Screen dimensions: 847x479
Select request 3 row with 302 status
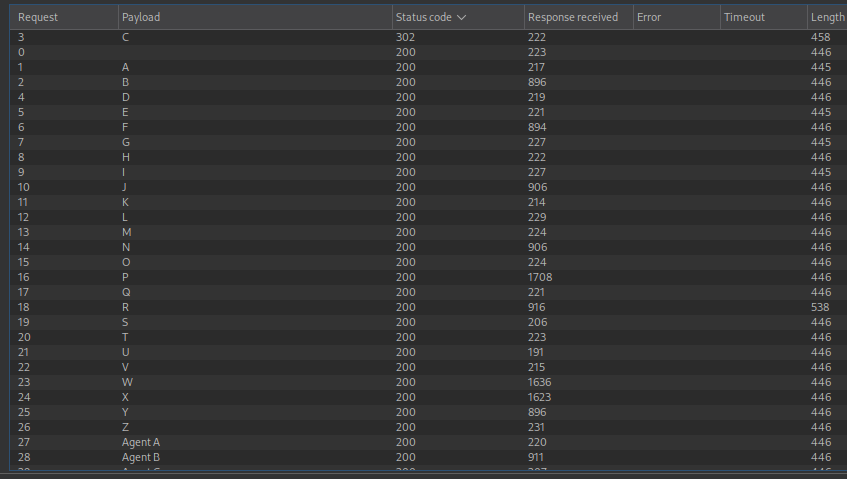(250, 37)
